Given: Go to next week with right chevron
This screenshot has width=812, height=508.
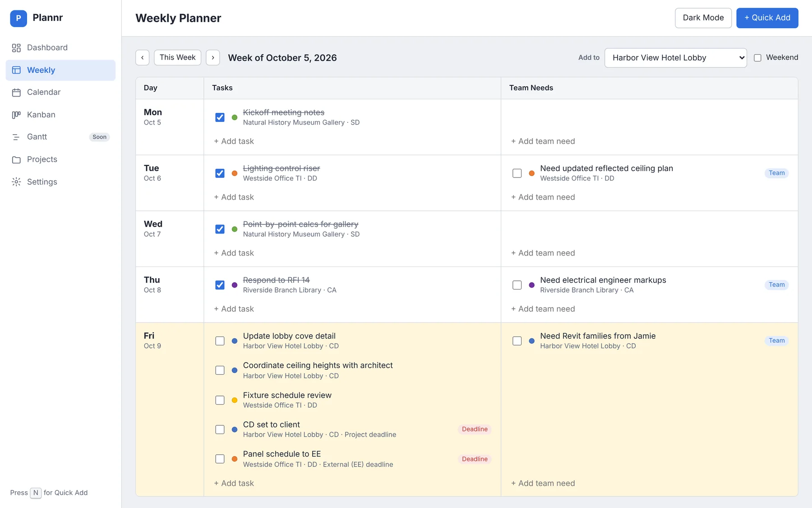Looking at the screenshot, I should coord(213,58).
